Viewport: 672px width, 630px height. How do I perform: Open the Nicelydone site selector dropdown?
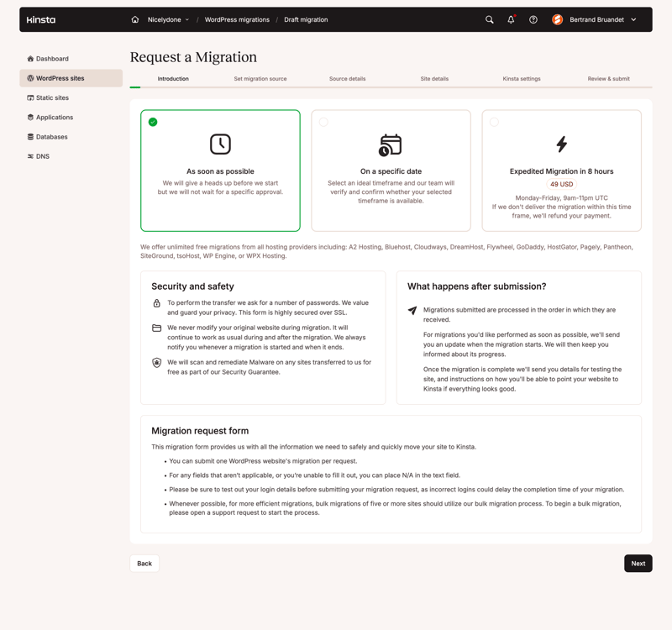[x=168, y=19]
